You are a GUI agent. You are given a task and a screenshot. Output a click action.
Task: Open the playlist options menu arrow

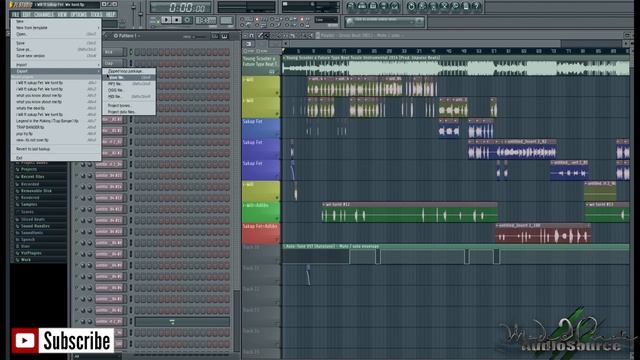point(245,36)
